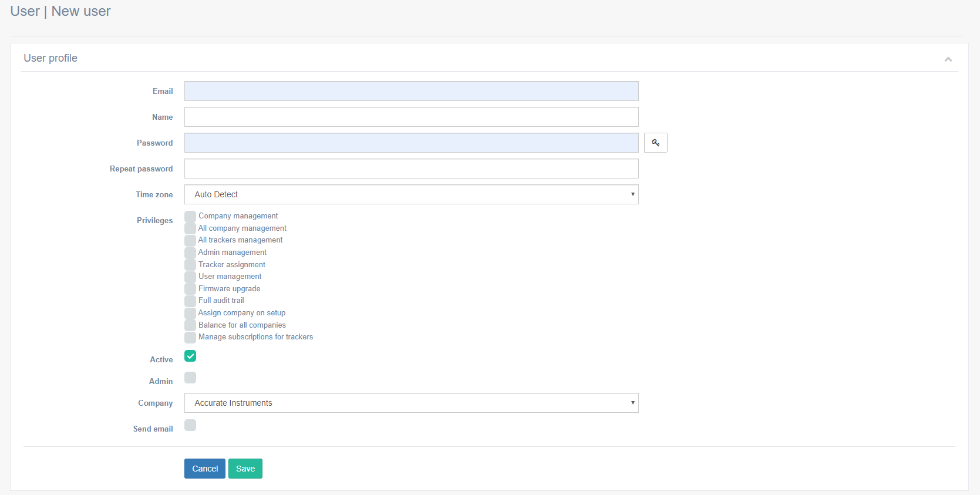The width and height of the screenshot is (980, 495).
Task: Check Assign company on setup
Action: coord(190,313)
